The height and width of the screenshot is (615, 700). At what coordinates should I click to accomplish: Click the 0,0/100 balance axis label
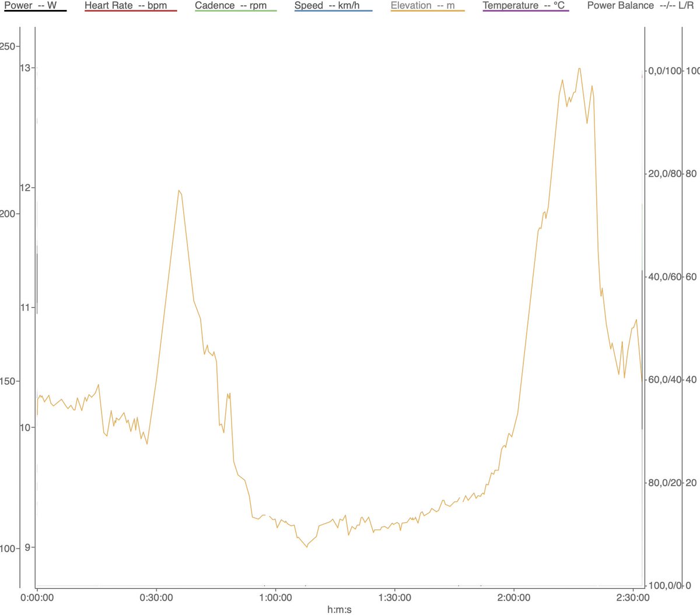point(665,71)
